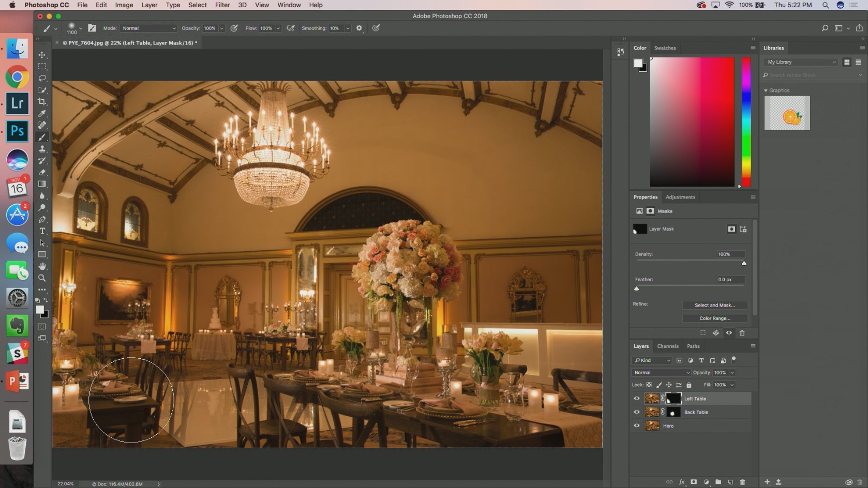The height and width of the screenshot is (488, 868).
Task: Select the Move tool
Action: point(42,55)
